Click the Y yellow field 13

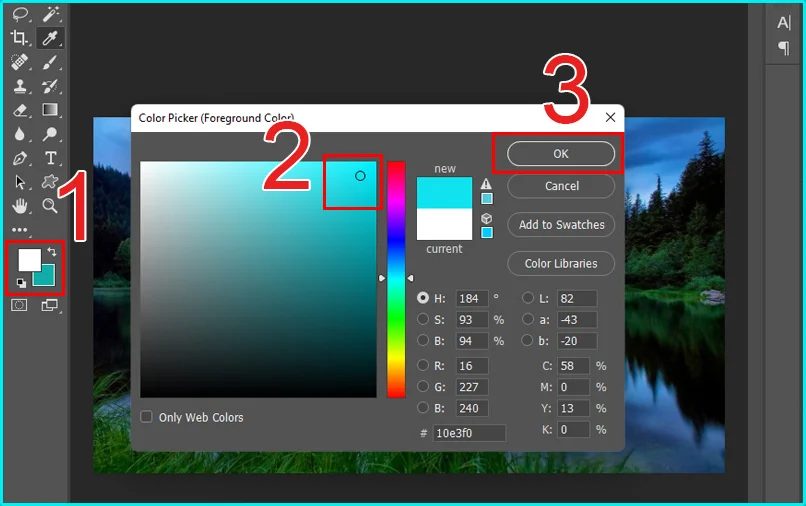[573, 408]
